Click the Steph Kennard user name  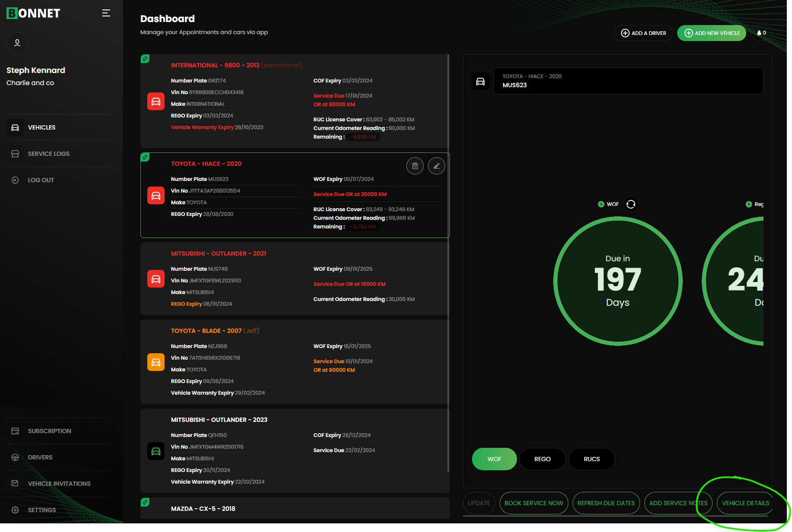tap(36, 70)
